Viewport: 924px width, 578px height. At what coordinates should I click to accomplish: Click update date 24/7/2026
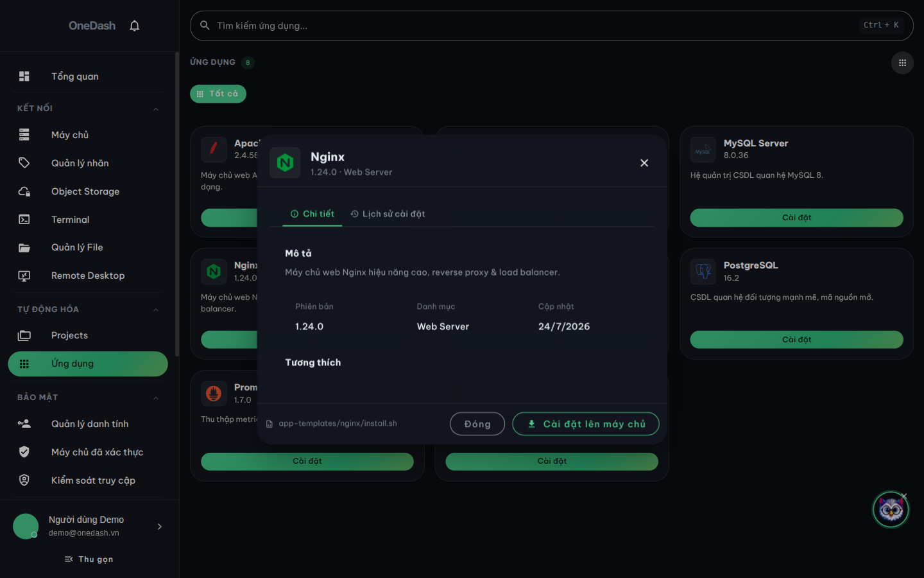564,327
